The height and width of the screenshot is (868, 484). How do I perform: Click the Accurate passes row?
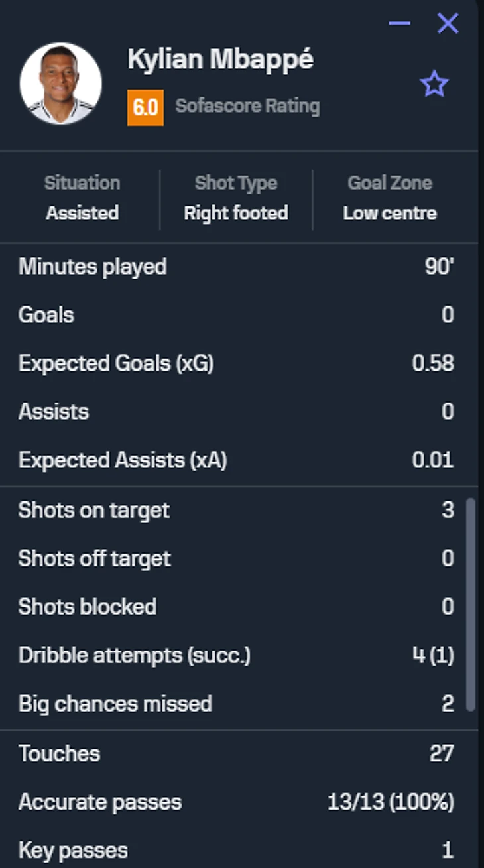coord(236,802)
